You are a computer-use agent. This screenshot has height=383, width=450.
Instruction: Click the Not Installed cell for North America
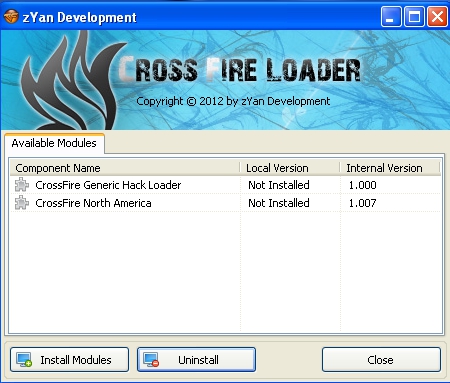click(x=279, y=203)
